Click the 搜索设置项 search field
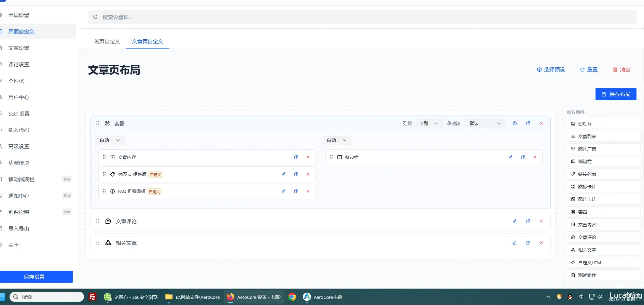Viewport: 644px width, 305px height. point(362,17)
